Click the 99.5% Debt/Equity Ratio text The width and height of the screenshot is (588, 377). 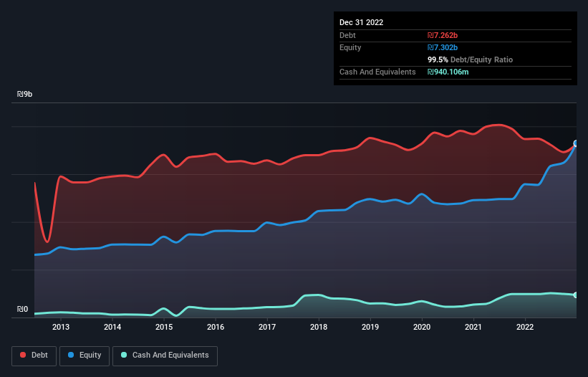[x=471, y=59]
